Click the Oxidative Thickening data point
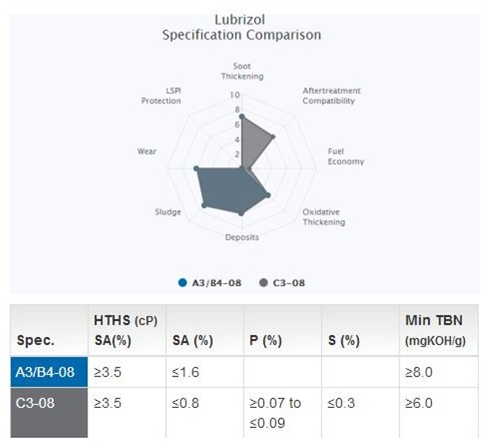This screenshot has height=448, width=490. (x=267, y=195)
